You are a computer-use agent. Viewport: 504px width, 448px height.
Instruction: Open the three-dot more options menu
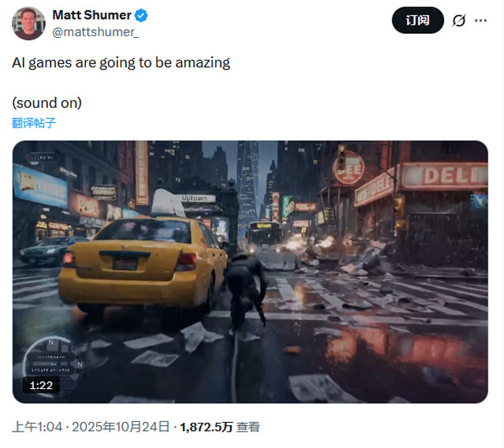(x=480, y=20)
